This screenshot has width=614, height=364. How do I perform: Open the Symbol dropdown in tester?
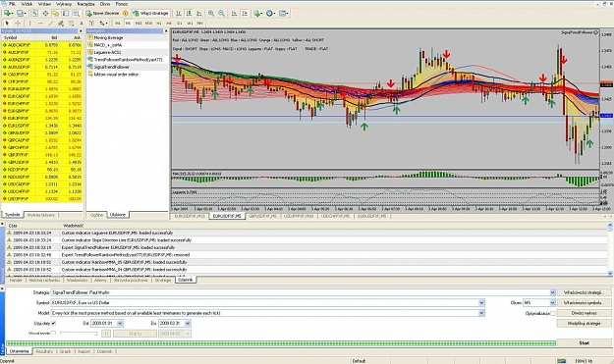(481, 302)
